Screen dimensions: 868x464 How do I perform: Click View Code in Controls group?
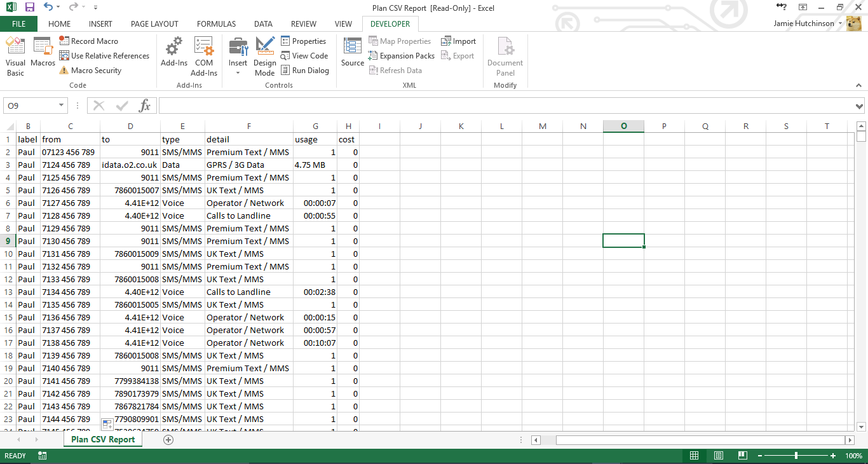point(304,56)
